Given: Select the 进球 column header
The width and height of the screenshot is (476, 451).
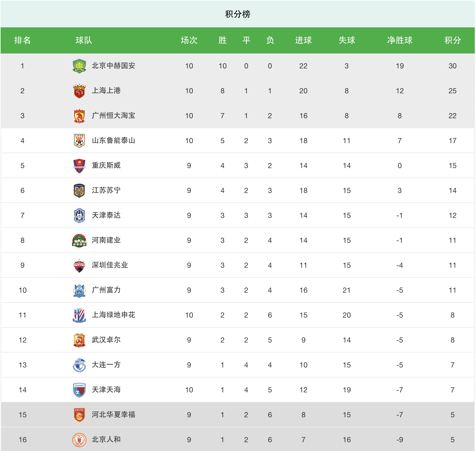Looking at the screenshot, I should tap(303, 40).
